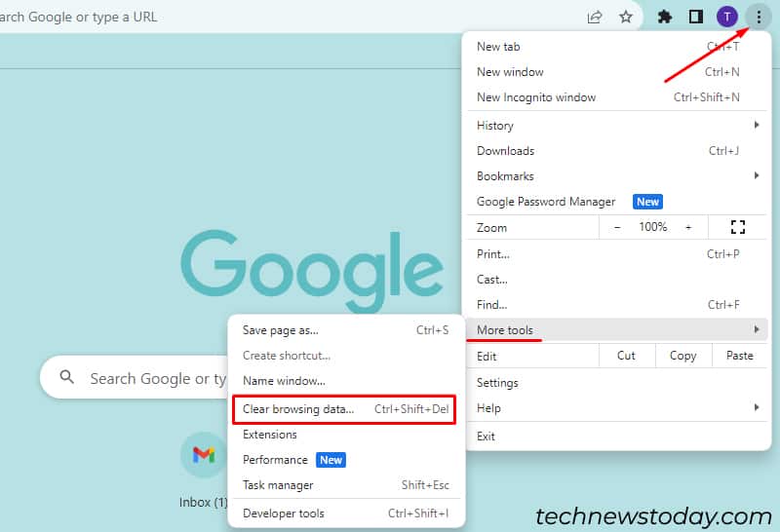Image resolution: width=780 pixels, height=532 pixels.
Task: Click Clear browsing data...
Action: click(x=346, y=408)
